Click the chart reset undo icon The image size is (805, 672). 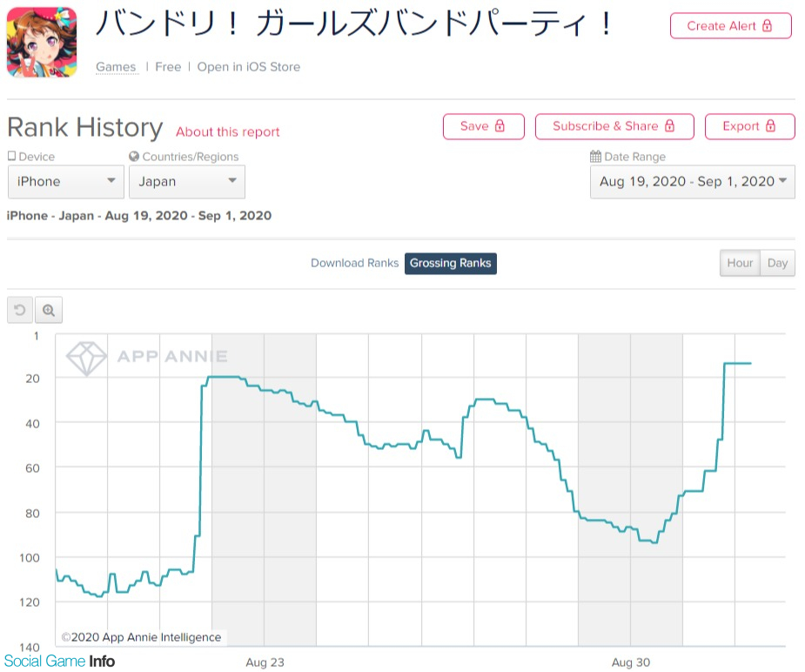pos(20,310)
